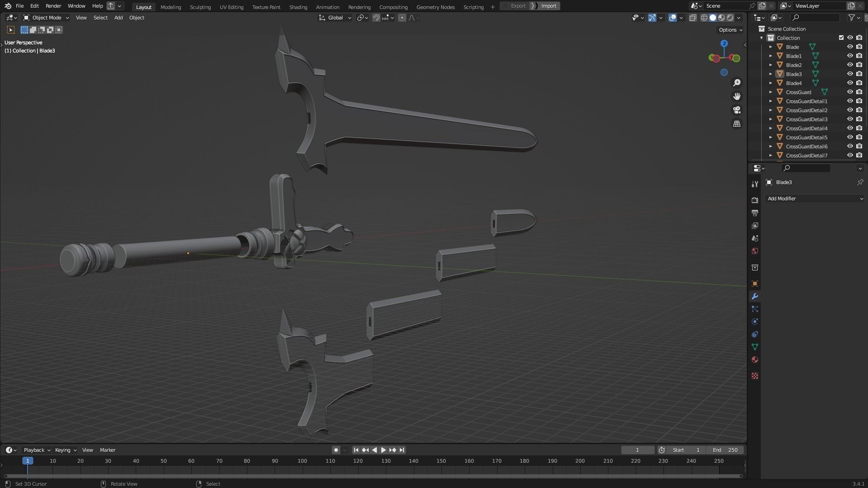Image resolution: width=868 pixels, height=488 pixels.
Task: Open the Physics properties tab
Action: point(754,322)
